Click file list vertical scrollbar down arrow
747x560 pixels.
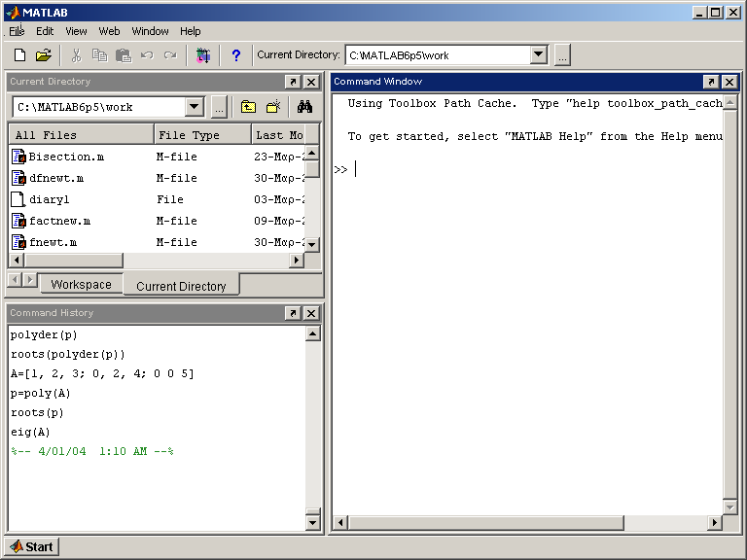(312, 245)
